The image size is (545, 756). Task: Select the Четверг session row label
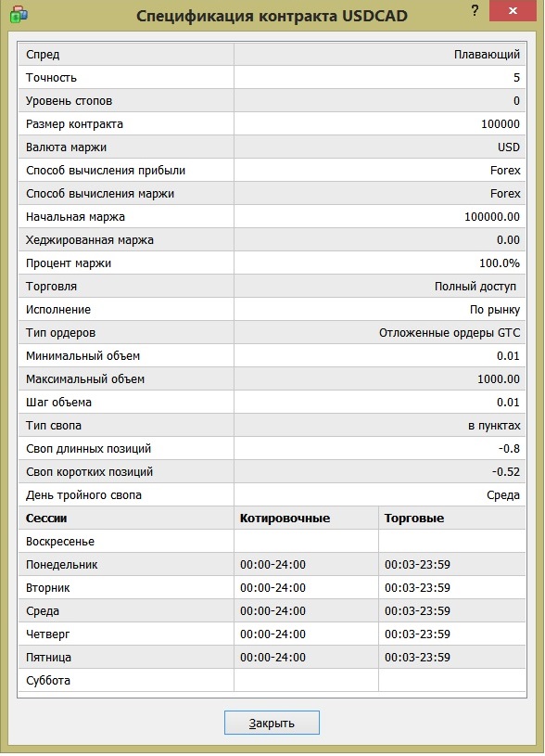[x=47, y=634]
